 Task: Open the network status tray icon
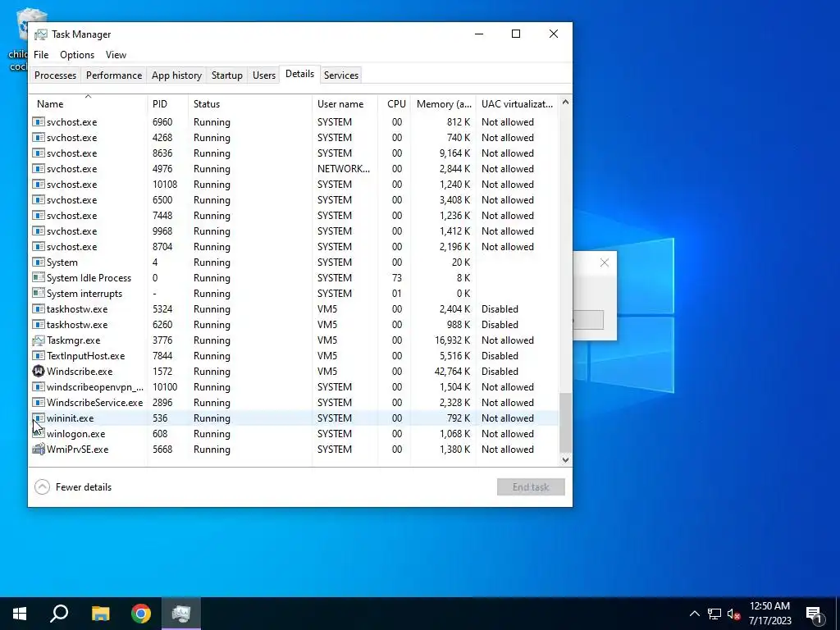(714, 614)
